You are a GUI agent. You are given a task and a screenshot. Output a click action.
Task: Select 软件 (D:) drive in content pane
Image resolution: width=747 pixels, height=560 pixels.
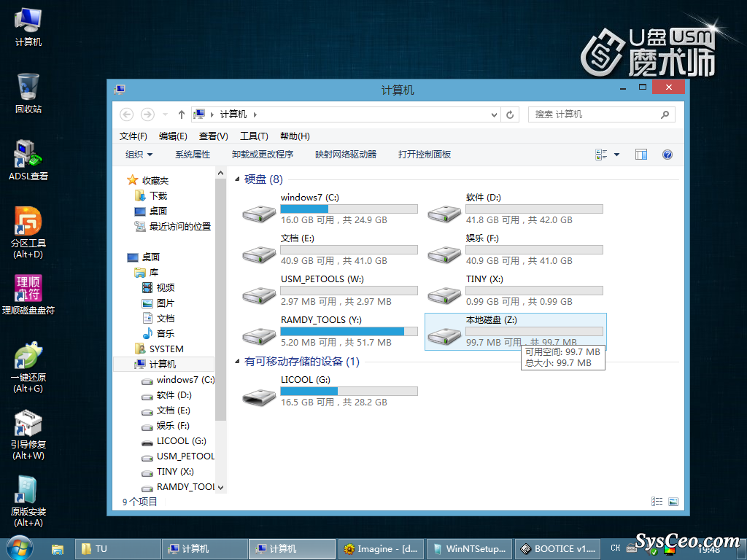(515, 209)
